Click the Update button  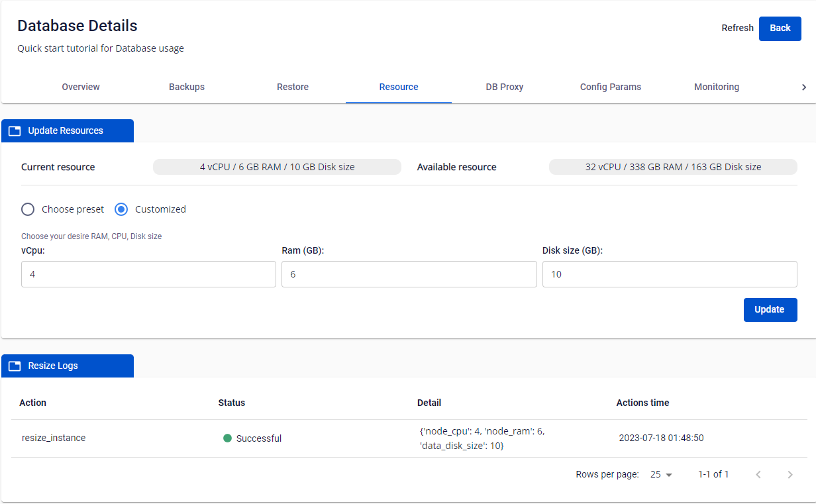770,309
